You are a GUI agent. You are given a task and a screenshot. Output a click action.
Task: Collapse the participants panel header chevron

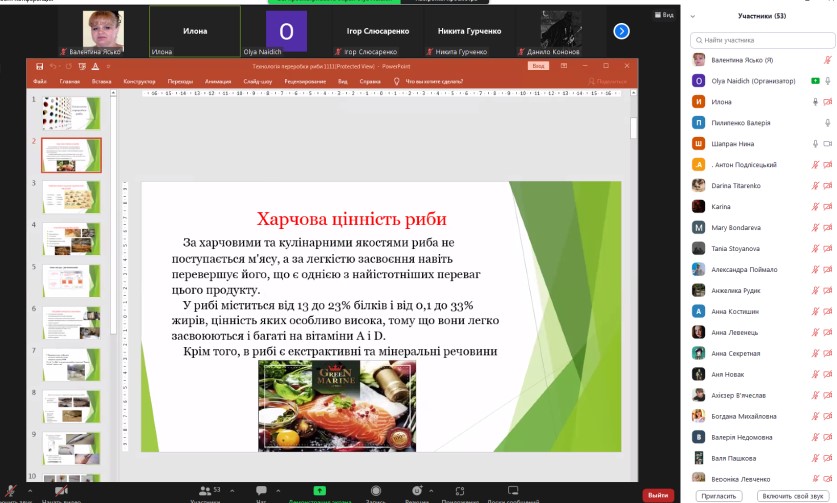tap(695, 17)
